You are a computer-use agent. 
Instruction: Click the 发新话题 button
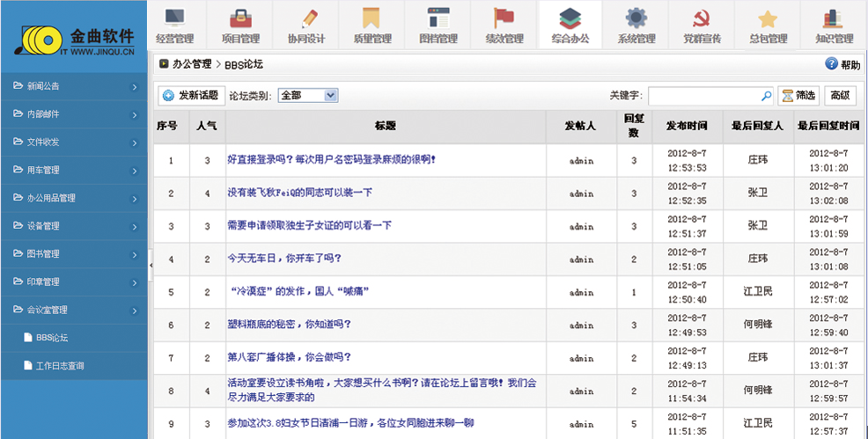coord(190,95)
